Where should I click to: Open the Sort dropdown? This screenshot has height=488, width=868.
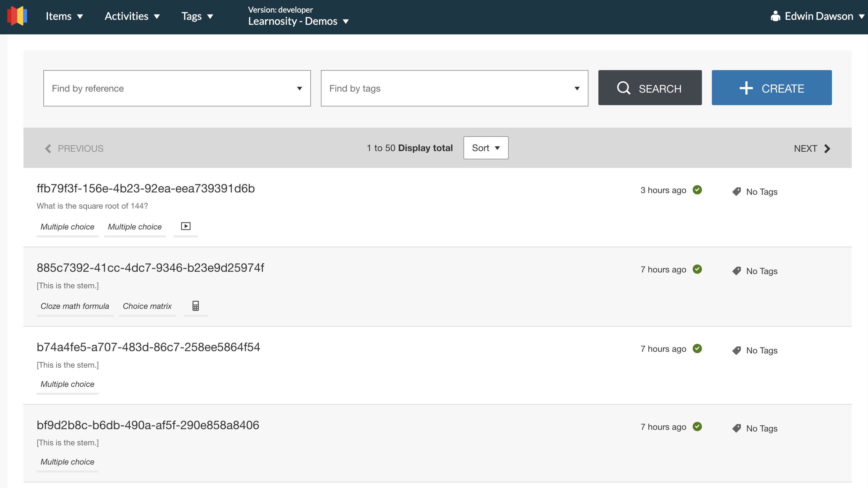pos(486,147)
